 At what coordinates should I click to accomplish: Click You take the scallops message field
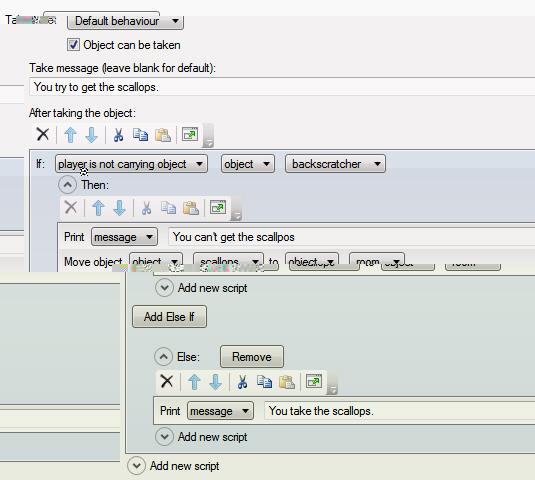[399, 411]
